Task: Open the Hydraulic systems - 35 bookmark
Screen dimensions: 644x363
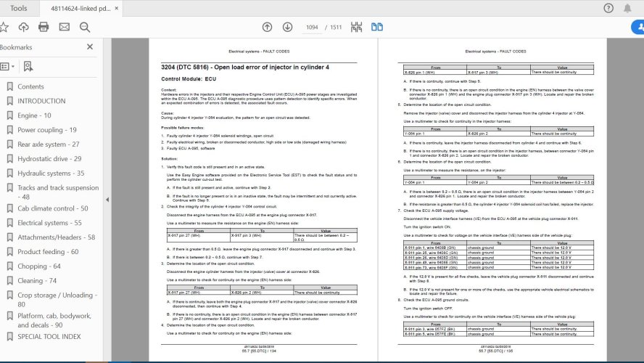Action: pos(51,174)
